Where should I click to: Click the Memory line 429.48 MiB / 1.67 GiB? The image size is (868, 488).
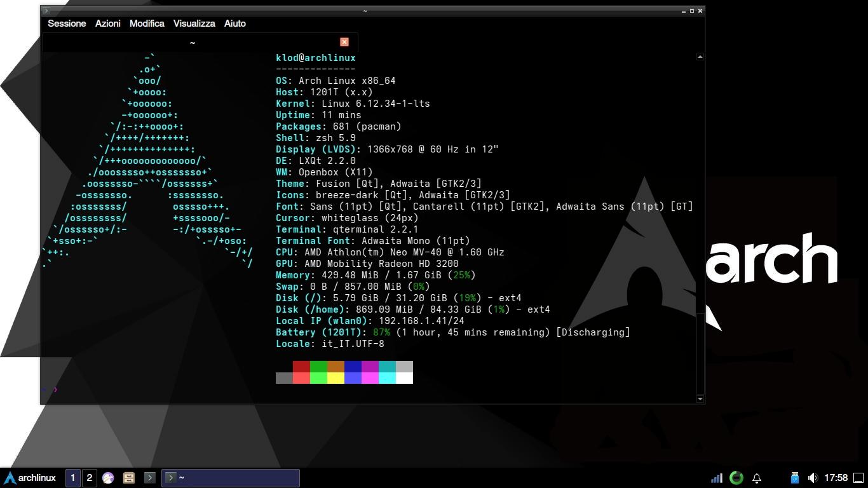[376, 275]
